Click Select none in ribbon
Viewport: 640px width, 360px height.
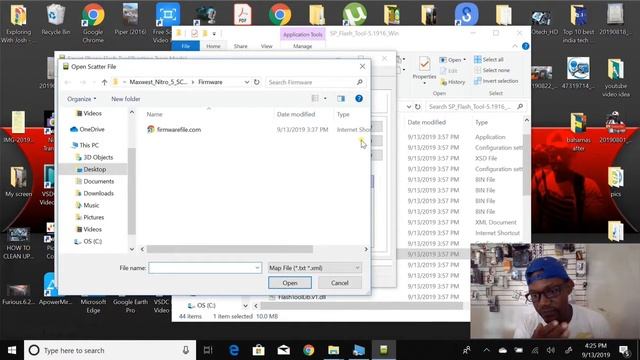click(492, 70)
